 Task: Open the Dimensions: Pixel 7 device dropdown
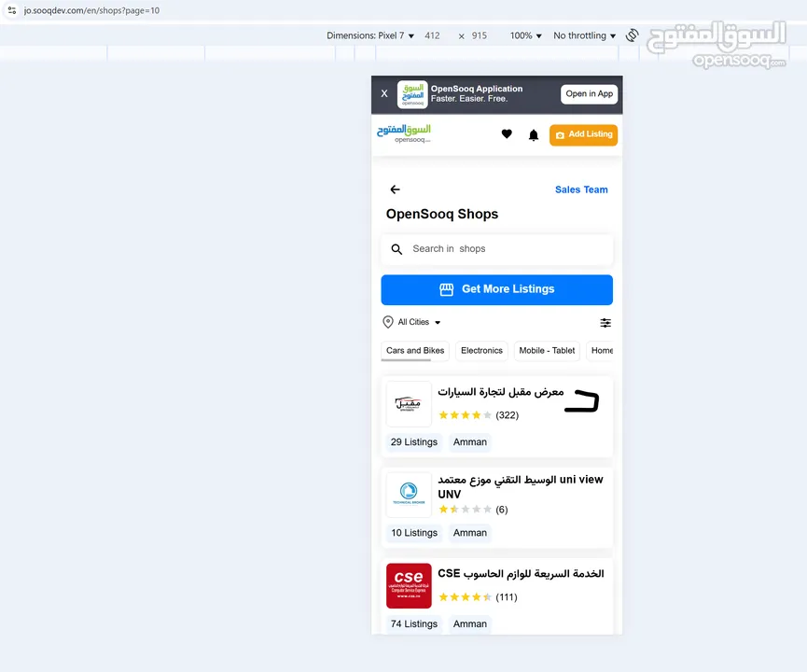coord(370,35)
